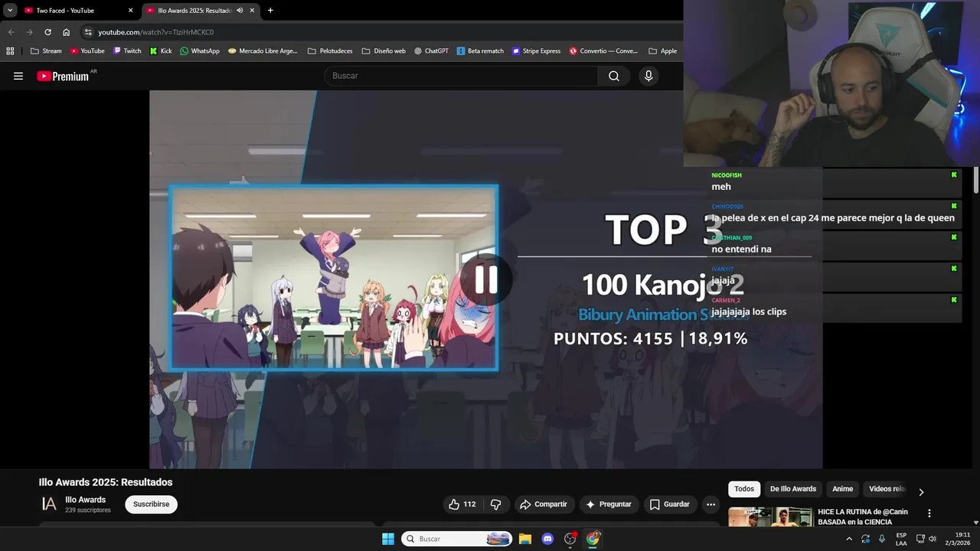Close the Two Faced - YouTube tab

130,11
